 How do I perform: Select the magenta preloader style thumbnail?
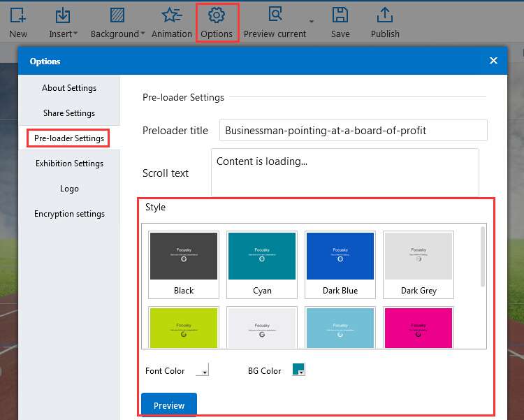pyautogui.click(x=419, y=327)
